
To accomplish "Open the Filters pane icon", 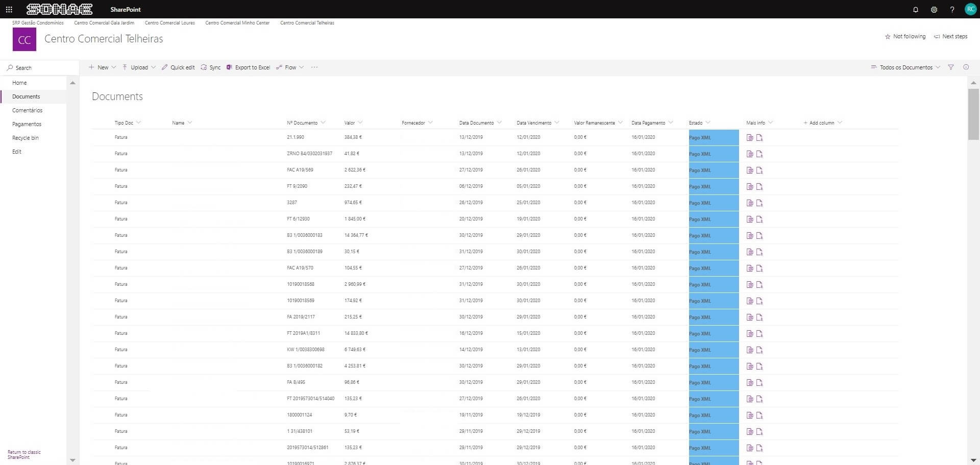I will [x=951, y=67].
